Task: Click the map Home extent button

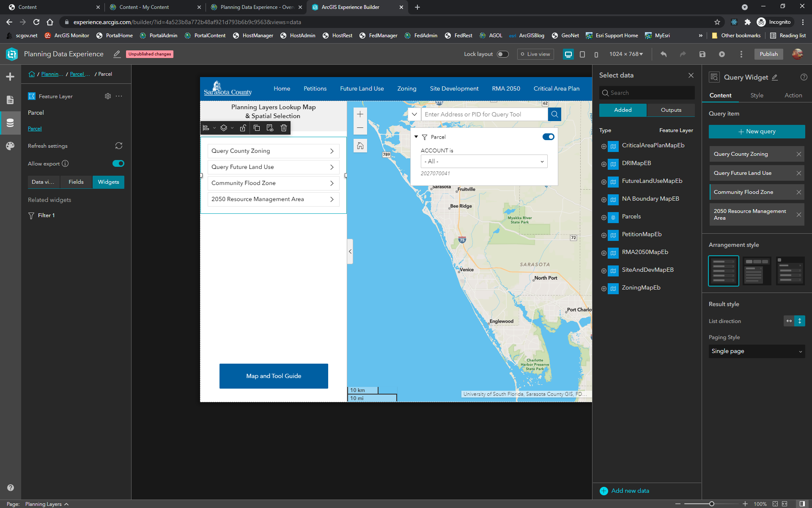Action: pos(360,146)
